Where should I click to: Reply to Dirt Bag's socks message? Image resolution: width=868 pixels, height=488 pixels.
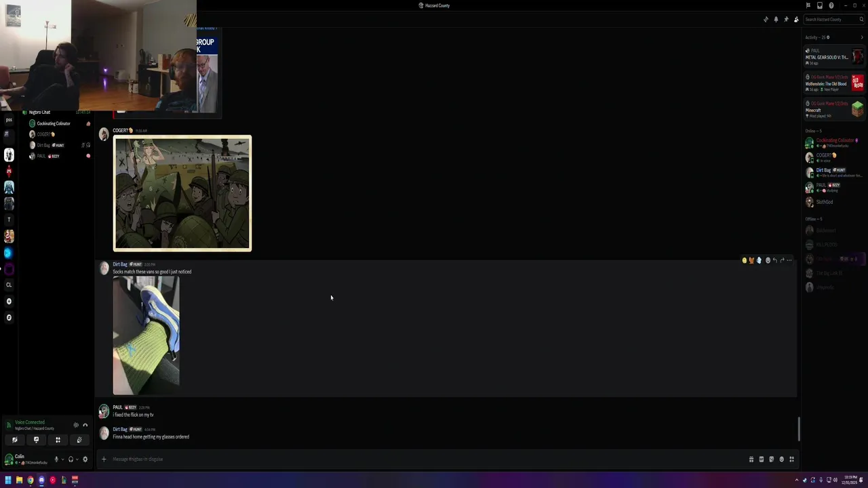click(775, 260)
